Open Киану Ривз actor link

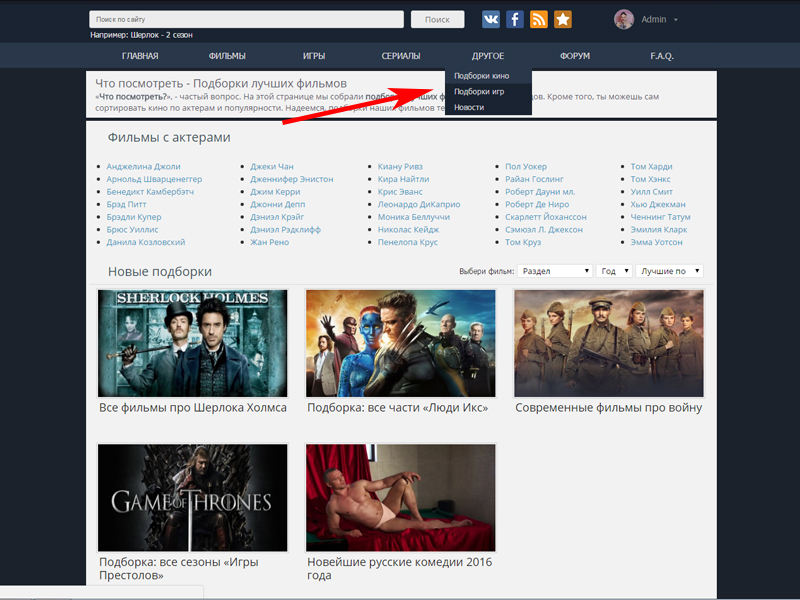tap(400, 166)
